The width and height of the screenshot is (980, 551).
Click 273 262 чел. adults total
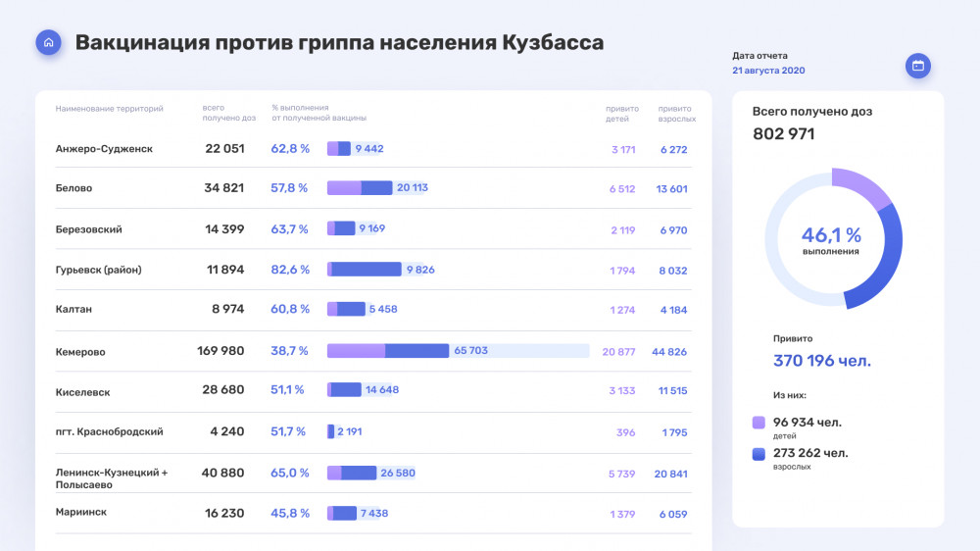tap(810, 453)
